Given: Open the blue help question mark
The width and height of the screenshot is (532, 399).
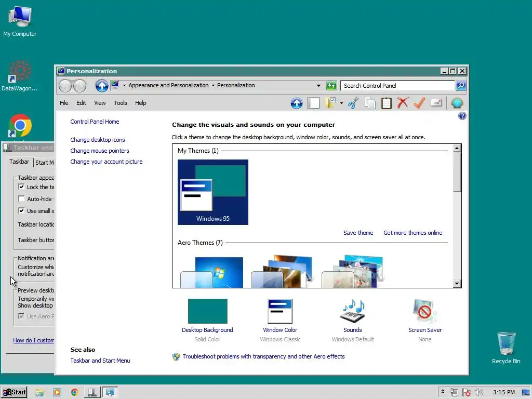Looking at the screenshot, I should (462, 116).
